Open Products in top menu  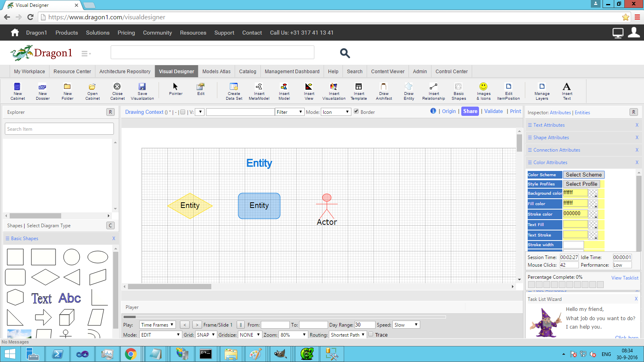click(66, 33)
